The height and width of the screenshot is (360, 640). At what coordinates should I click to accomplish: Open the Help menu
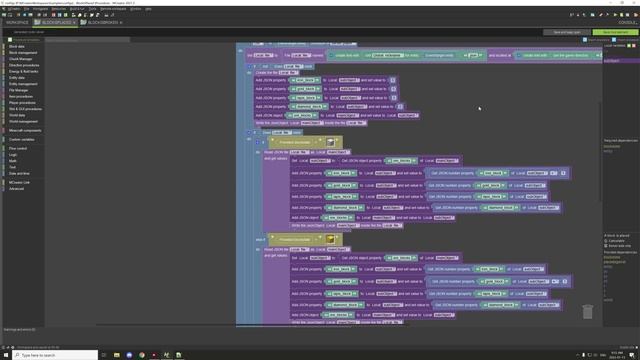148,9
